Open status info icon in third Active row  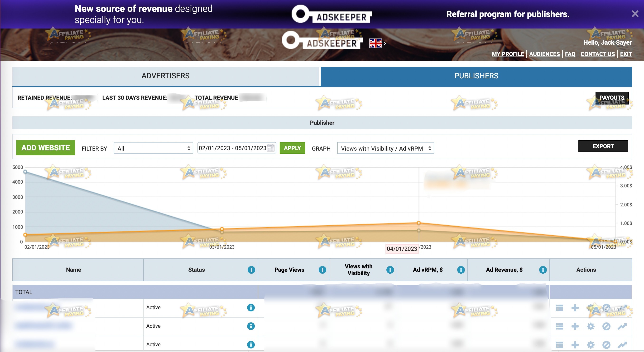pyautogui.click(x=251, y=344)
